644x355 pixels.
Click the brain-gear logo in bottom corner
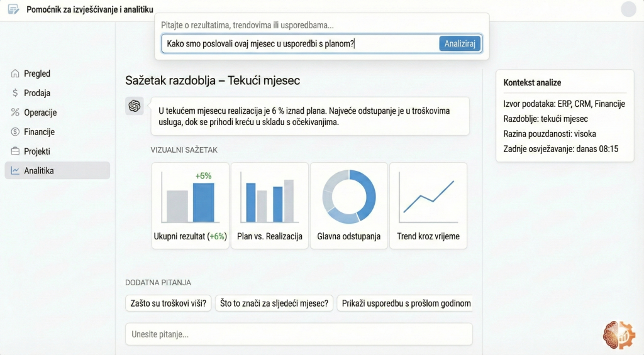[619, 335]
